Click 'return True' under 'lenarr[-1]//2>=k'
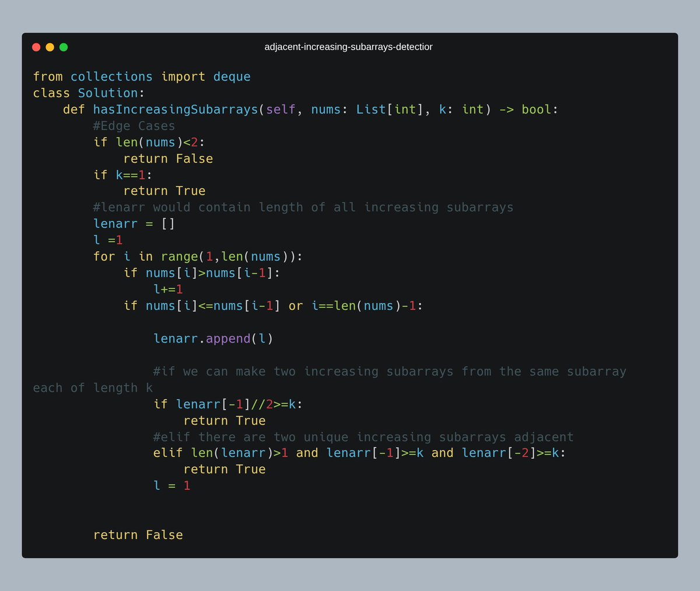700x591 pixels. [x=225, y=420]
